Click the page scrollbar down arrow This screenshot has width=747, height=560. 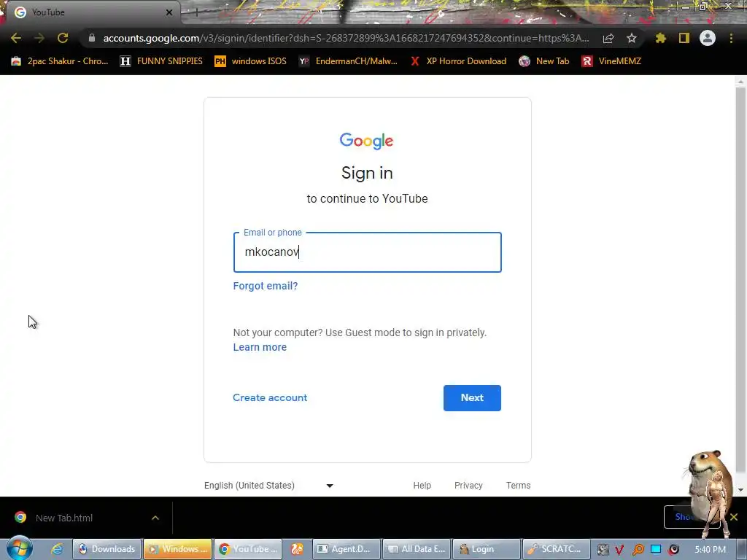(x=740, y=490)
